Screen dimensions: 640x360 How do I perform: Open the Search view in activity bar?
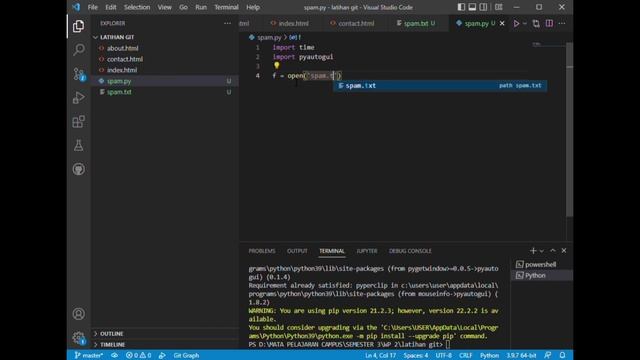78,50
